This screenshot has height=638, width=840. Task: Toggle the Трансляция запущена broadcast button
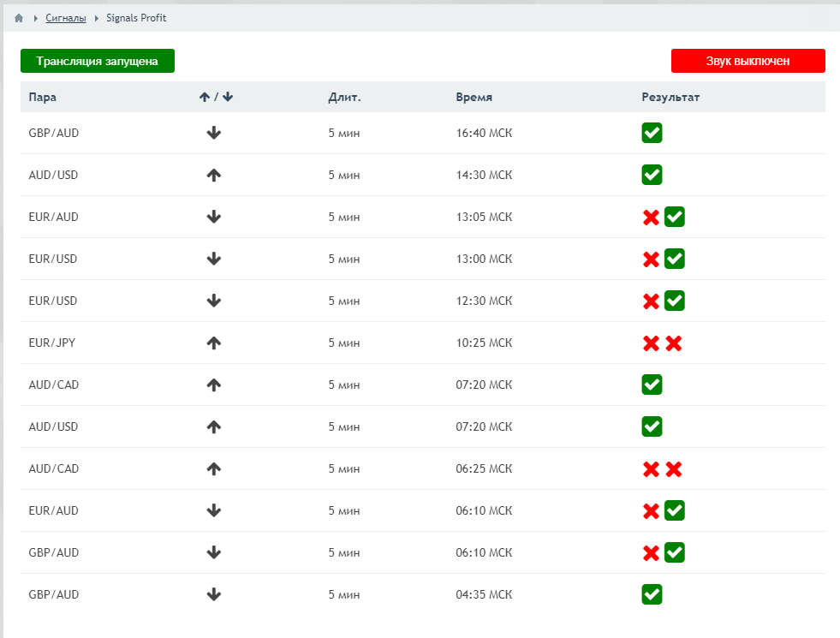tap(98, 61)
